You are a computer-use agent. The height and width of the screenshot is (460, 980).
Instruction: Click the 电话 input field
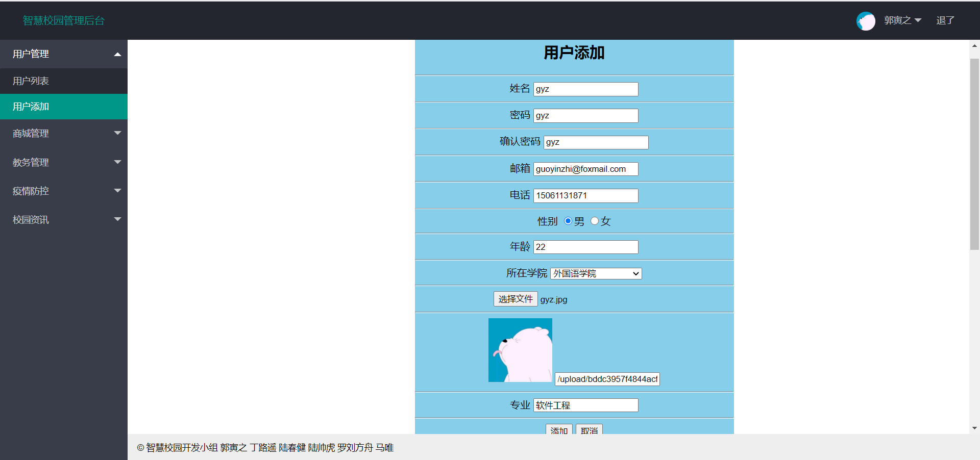[585, 196]
